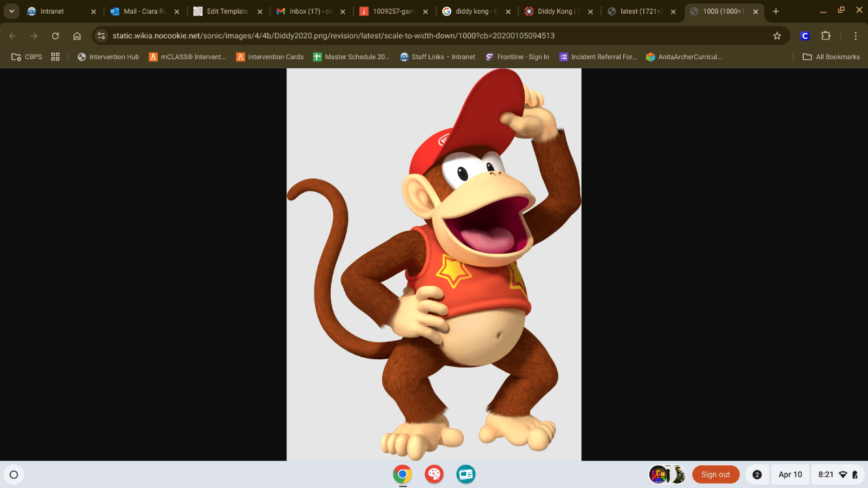The width and height of the screenshot is (868, 488).
Task: Click the Diddy Kong image
Action: 434,265
